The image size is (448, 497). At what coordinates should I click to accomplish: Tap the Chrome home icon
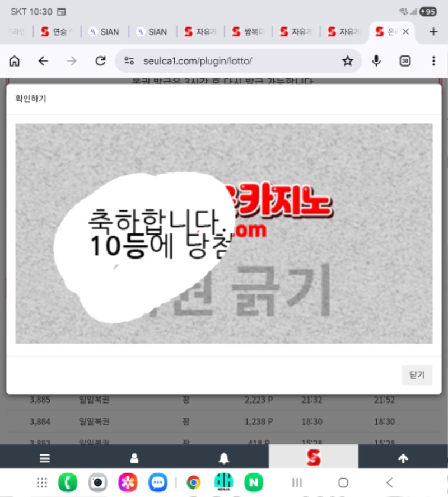pos(15,61)
